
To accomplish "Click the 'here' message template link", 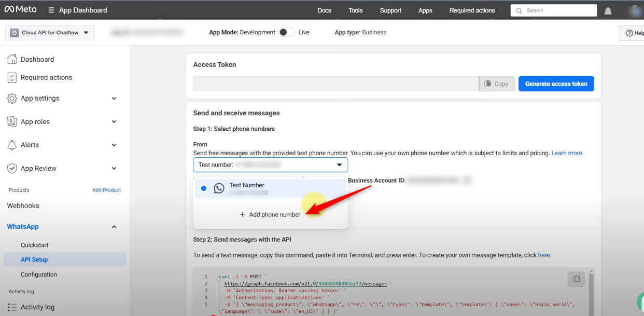I will (544, 255).
